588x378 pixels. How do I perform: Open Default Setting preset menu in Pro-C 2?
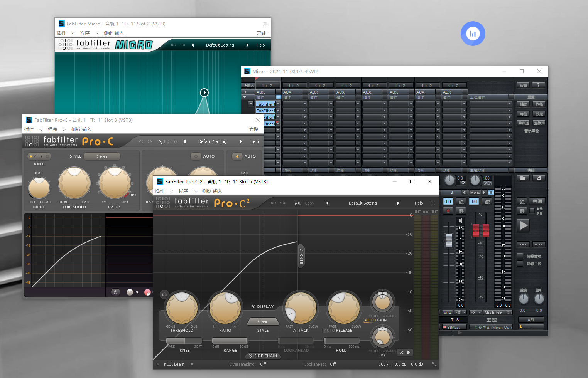click(x=363, y=203)
